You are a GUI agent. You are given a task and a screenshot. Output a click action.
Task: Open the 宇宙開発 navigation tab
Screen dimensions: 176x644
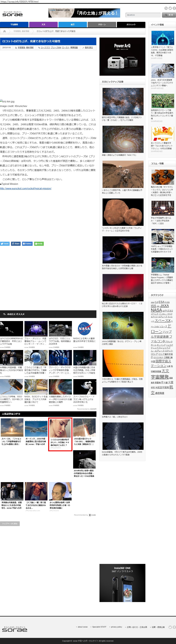click(14, 25)
